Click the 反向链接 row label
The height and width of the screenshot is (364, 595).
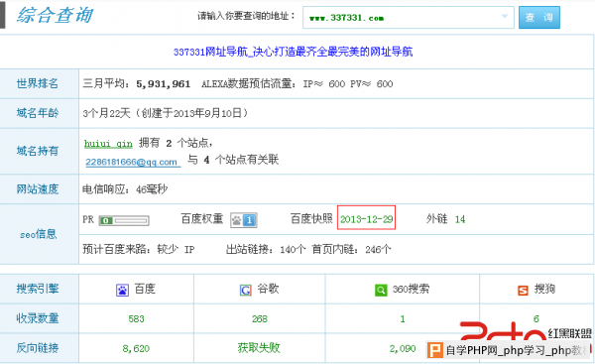coord(38,348)
